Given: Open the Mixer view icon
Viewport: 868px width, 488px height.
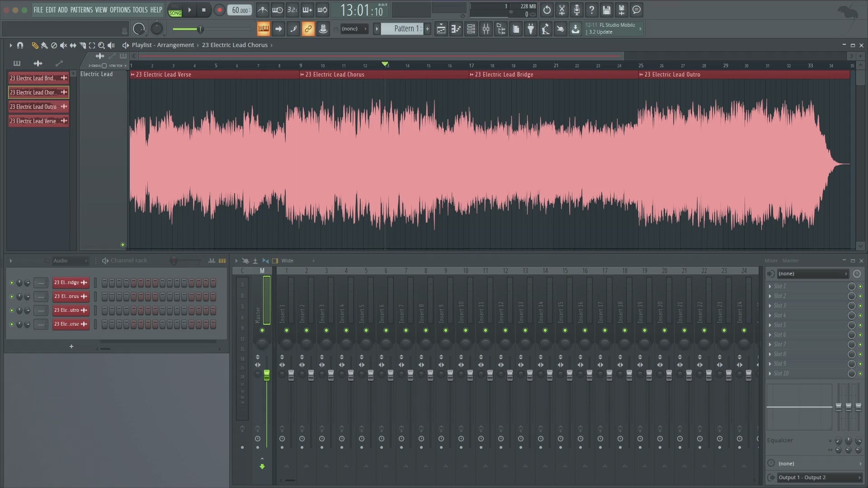Looking at the screenshot, I should [486, 29].
